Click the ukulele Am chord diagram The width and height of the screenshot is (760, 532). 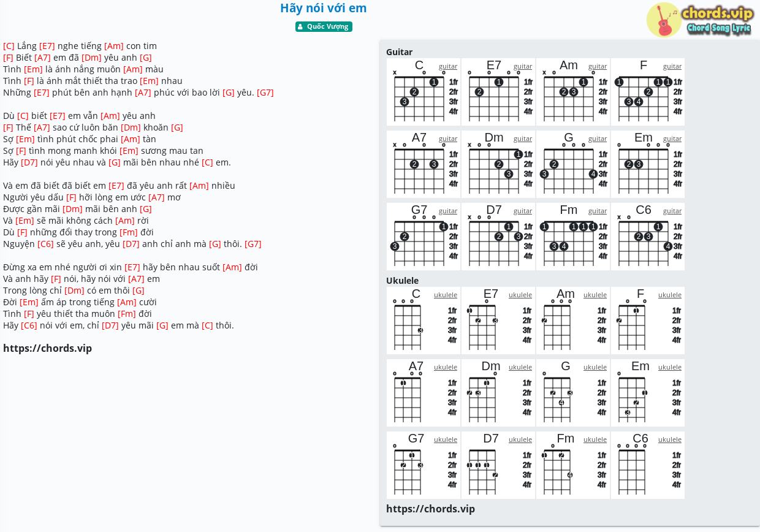573,321
